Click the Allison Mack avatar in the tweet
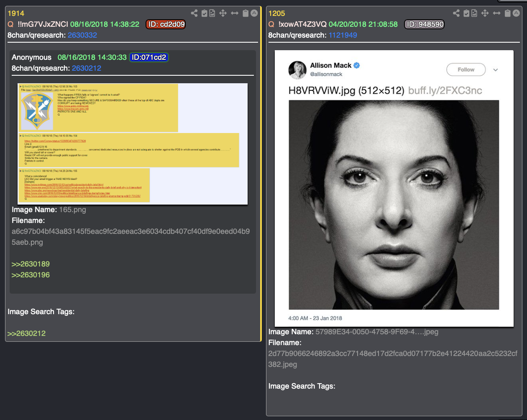The height and width of the screenshot is (420, 527). 297,70
